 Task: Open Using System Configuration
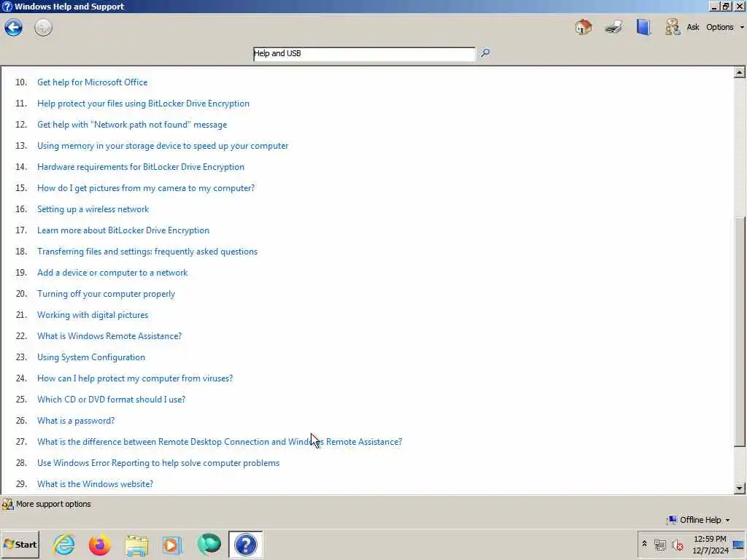tap(91, 357)
